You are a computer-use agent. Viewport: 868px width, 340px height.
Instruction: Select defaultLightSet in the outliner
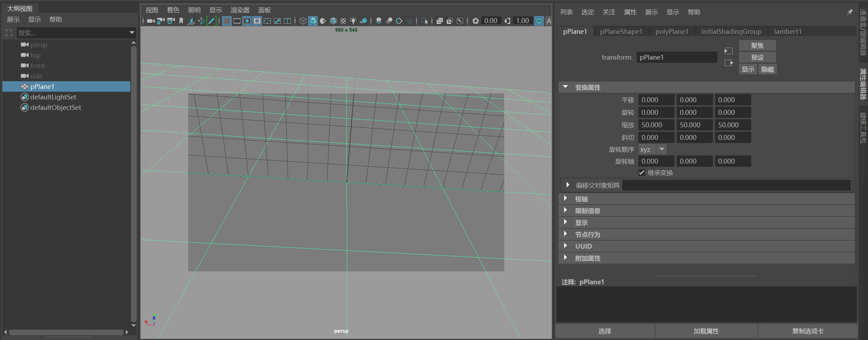(x=53, y=97)
